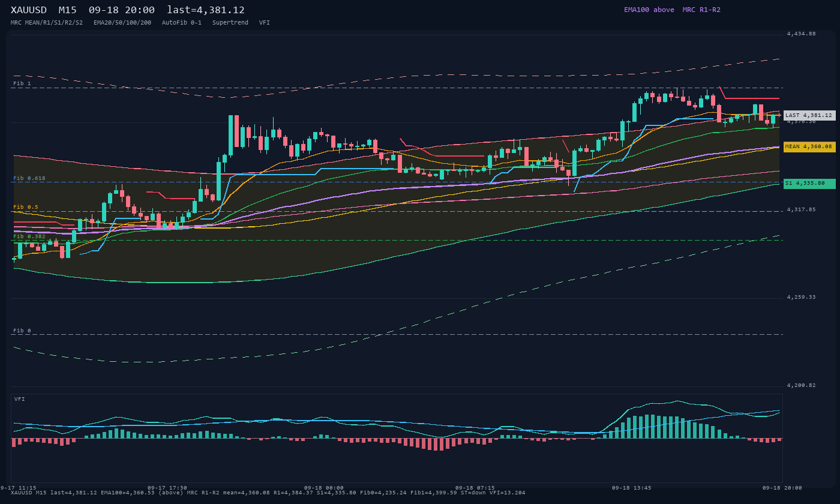Click the 4,434.88 price axis label
The height and width of the screenshot is (504, 840).
point(802,34)
